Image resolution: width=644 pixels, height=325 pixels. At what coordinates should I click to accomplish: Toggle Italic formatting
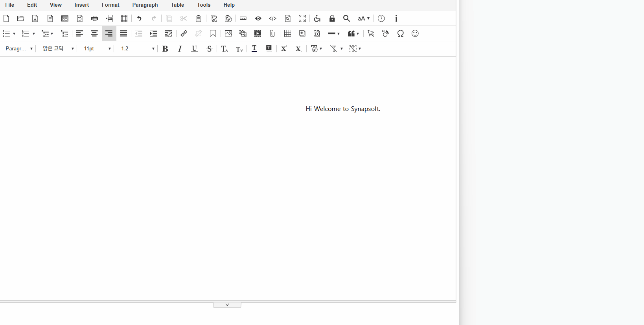pyautogui.click(x=180, y=48)
